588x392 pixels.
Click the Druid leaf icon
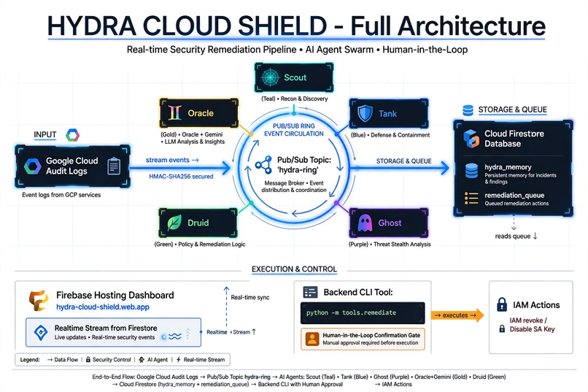pyautogui.click(x=174, y=223)
